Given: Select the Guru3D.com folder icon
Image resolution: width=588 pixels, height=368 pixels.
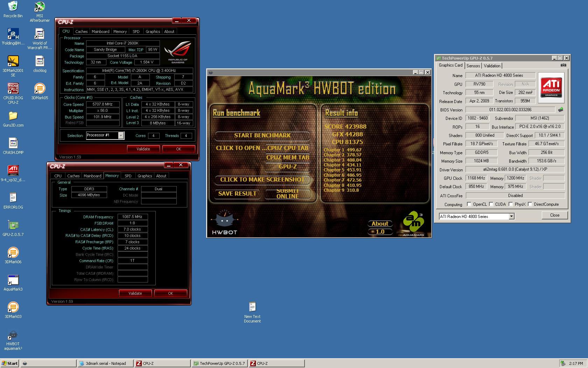Looking at the screenshot, I should pos(13,119).
